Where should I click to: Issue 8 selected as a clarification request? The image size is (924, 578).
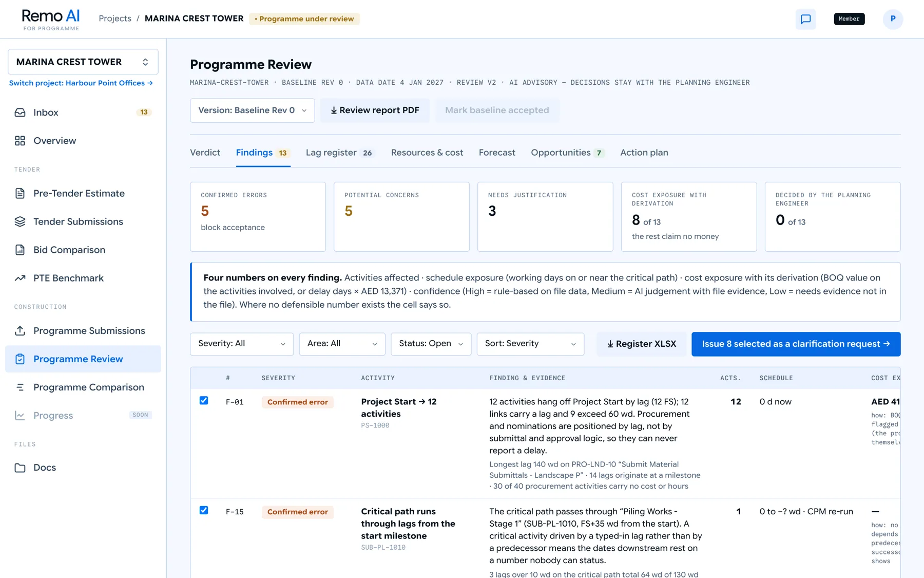[796, 344]
